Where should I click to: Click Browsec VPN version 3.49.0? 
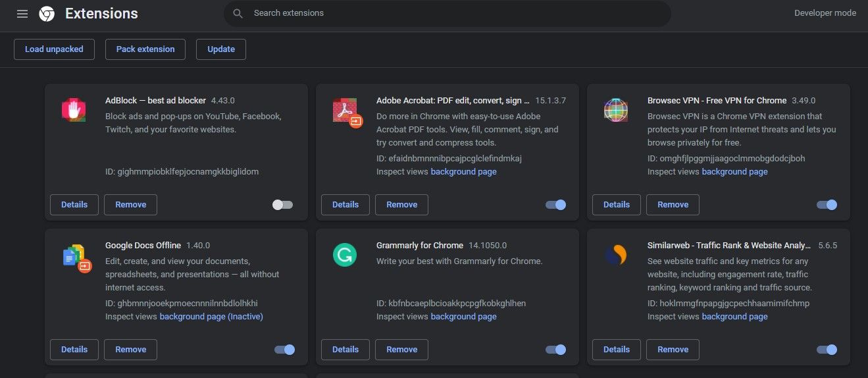[804, 101]
